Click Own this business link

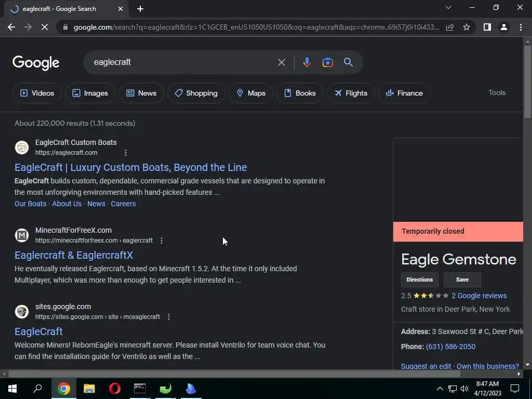point(487,366)
